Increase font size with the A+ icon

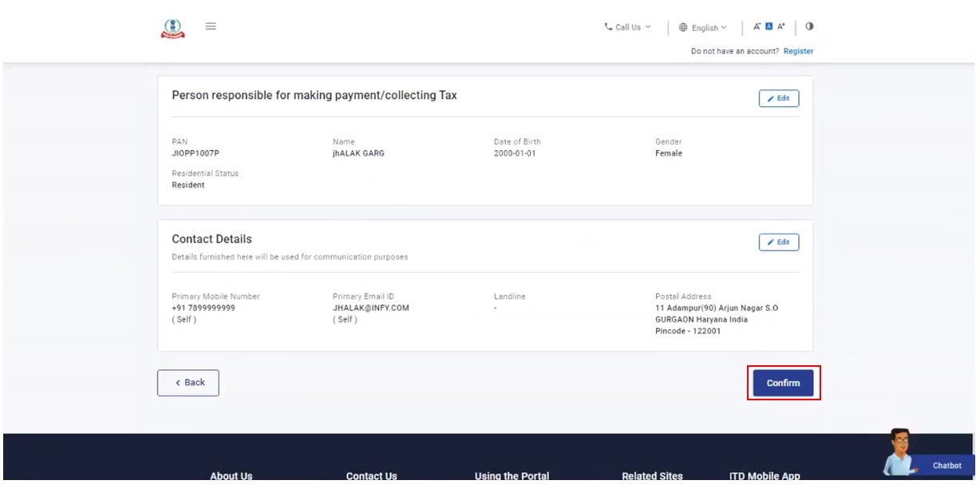click(x=781, y=26)
